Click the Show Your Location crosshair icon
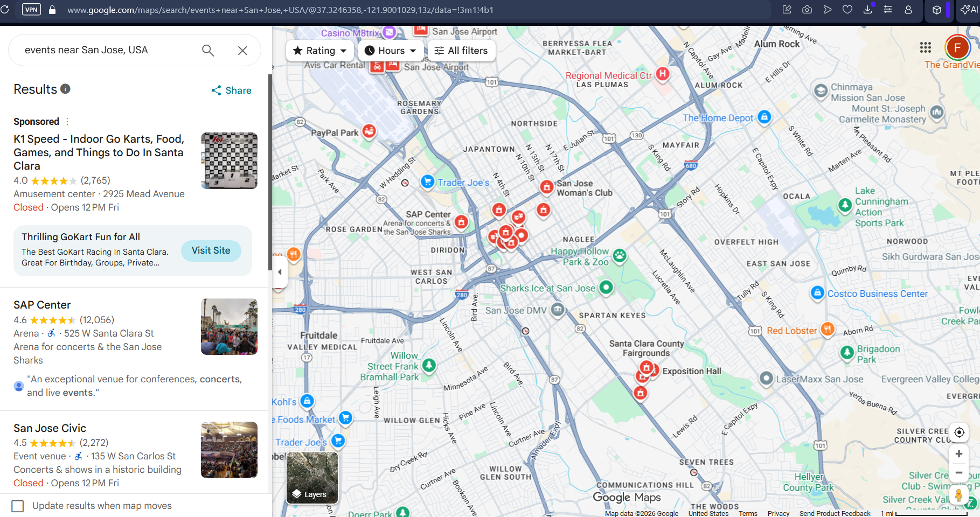The width and height of the screenshot is (980, 517). click(959, 432)
